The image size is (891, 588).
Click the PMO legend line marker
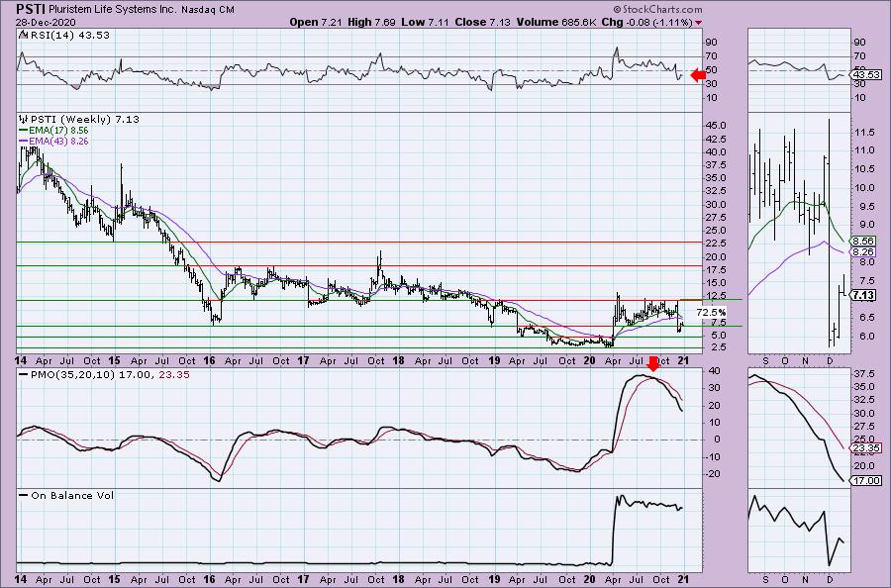pyautogui.click(x=23, y=375)
